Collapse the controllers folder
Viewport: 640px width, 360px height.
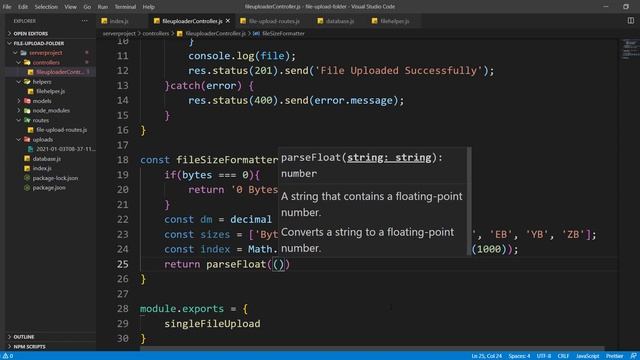19,62
